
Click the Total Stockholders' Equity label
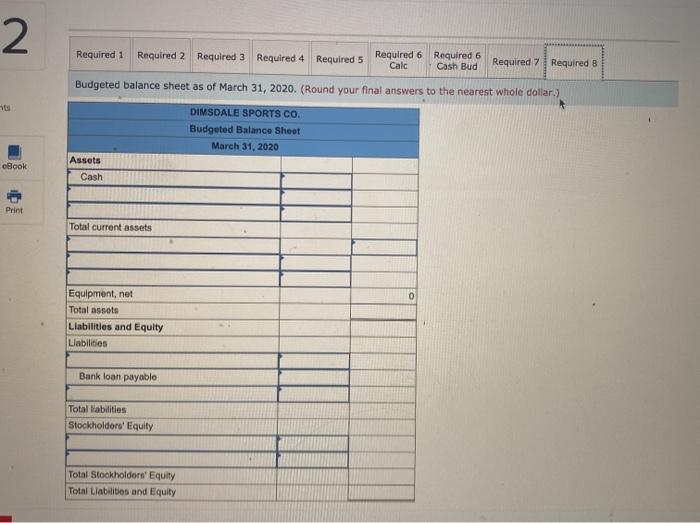click(121, 475)
